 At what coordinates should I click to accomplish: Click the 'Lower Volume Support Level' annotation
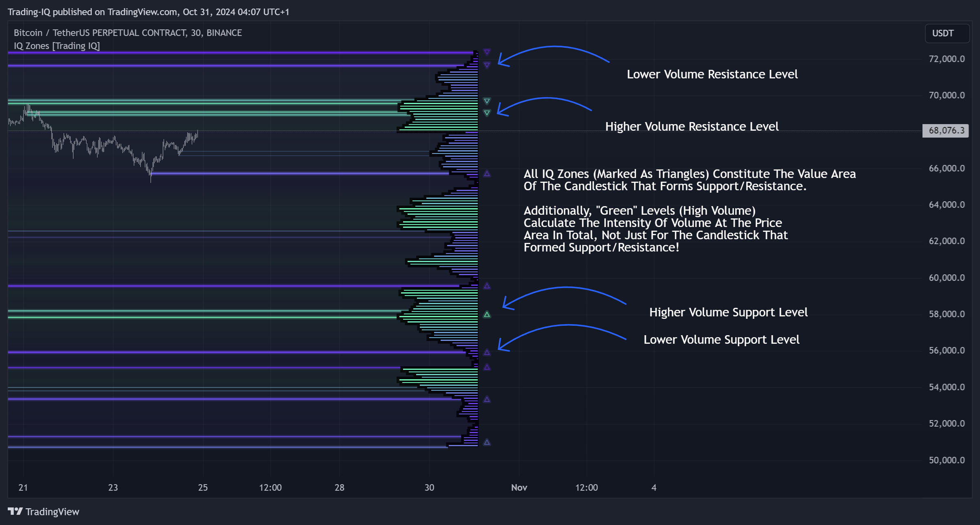(x=721, y=340)
